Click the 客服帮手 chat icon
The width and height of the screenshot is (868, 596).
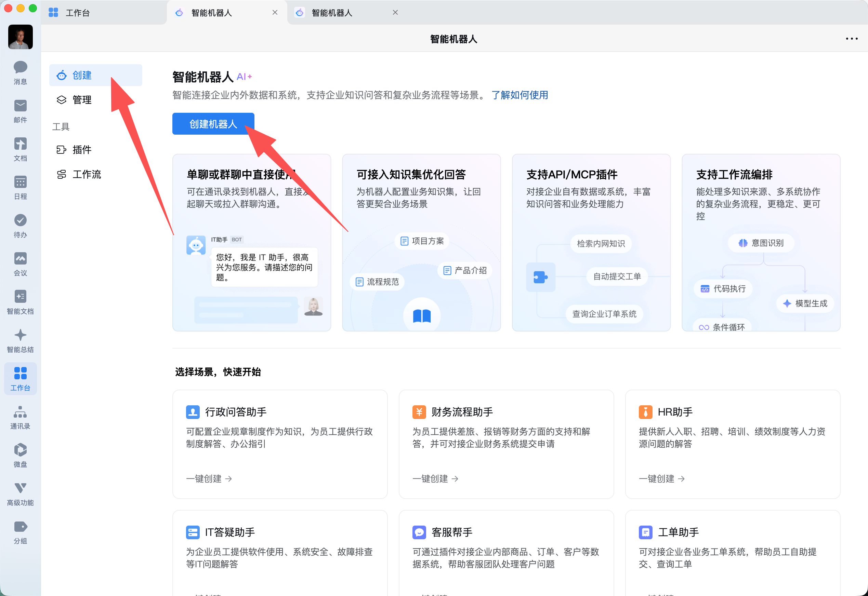[x=419, y=532]
